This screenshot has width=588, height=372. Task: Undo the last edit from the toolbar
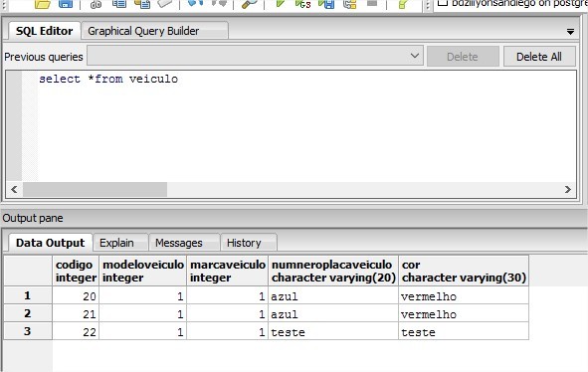pyautogui.click(x=195, y=3)
